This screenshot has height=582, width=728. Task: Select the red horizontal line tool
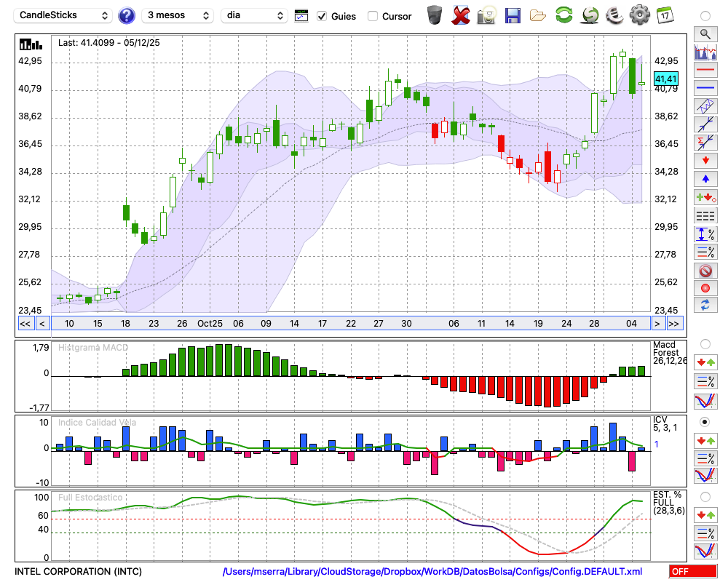(x=705, y=71)
